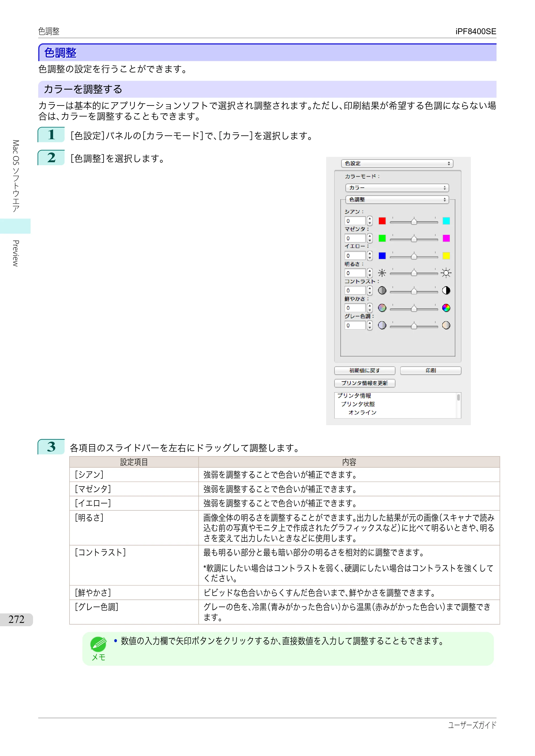The image size is (535, 756).
Task: Click the イエロー value stepper arrows
Action: (x=370, y=256)
